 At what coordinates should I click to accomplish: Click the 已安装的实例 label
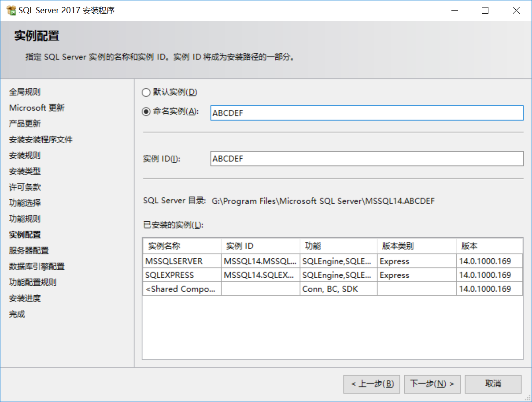173,225
